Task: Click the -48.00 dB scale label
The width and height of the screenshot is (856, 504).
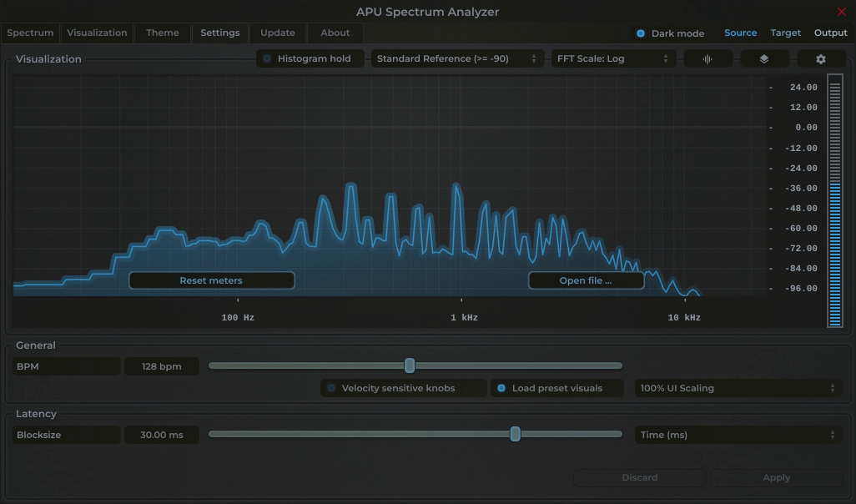Action: pos(801,209)
